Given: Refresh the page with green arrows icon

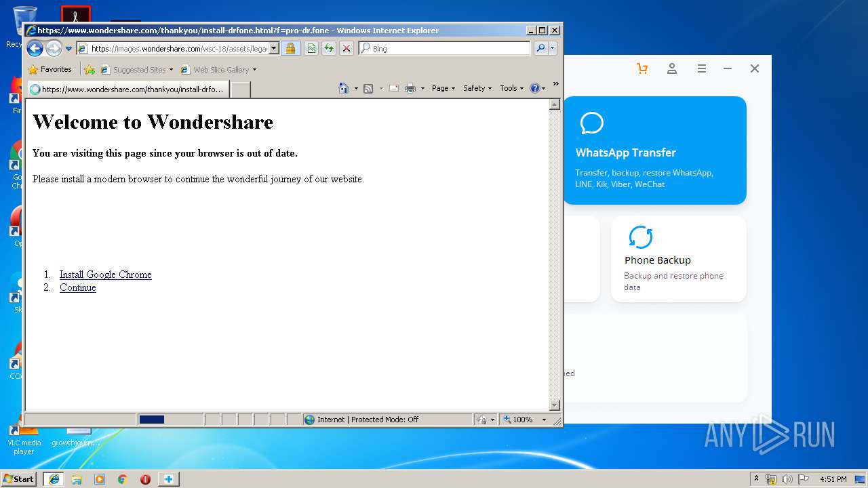Looking at the screenshot, I should pos(329,48).
